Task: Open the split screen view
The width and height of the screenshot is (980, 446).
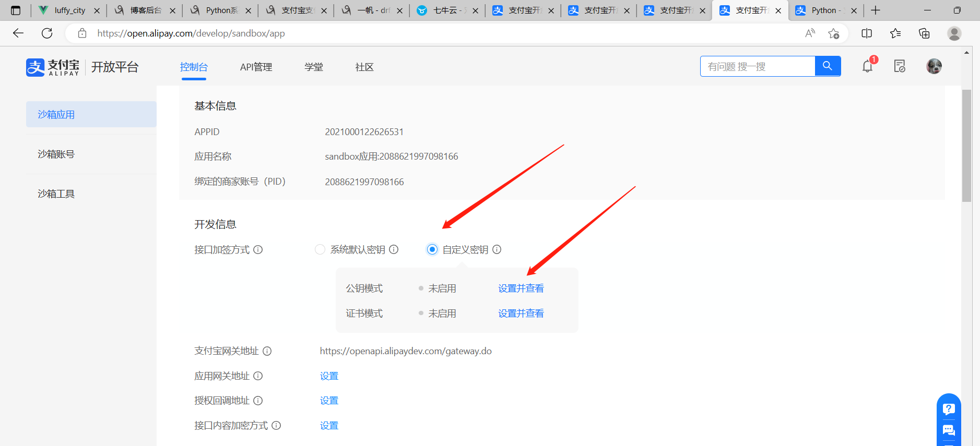Action: point(867,33)
